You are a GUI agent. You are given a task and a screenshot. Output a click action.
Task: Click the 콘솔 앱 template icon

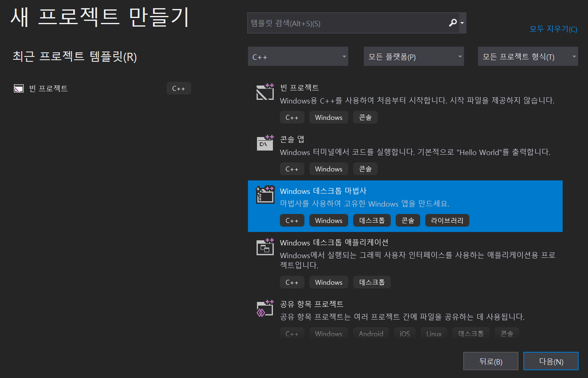click(265, 143)
